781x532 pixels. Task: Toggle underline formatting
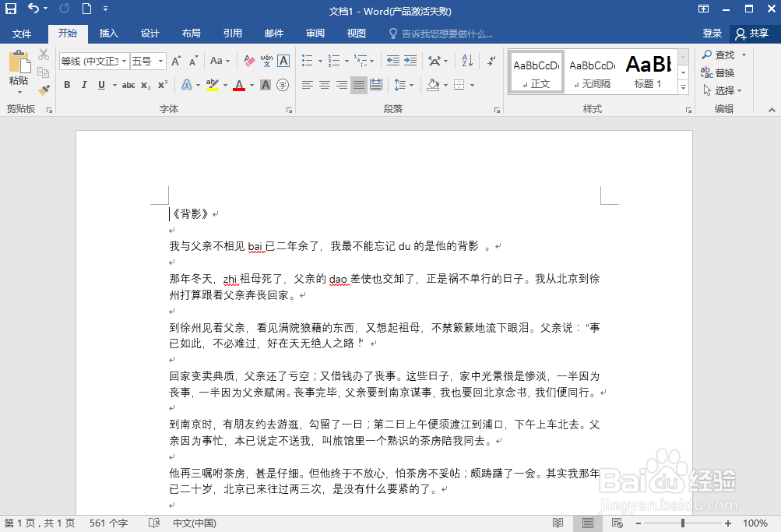coord(101,85)
